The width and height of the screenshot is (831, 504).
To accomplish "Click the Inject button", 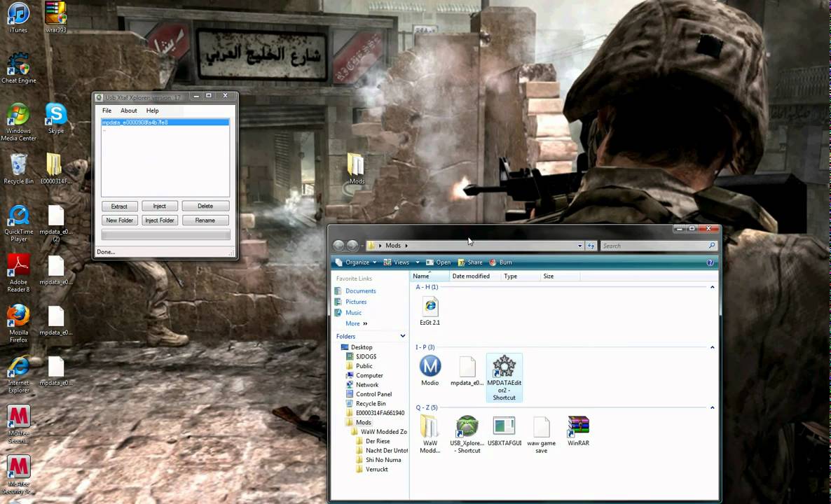I will click(x=160, y=206).
